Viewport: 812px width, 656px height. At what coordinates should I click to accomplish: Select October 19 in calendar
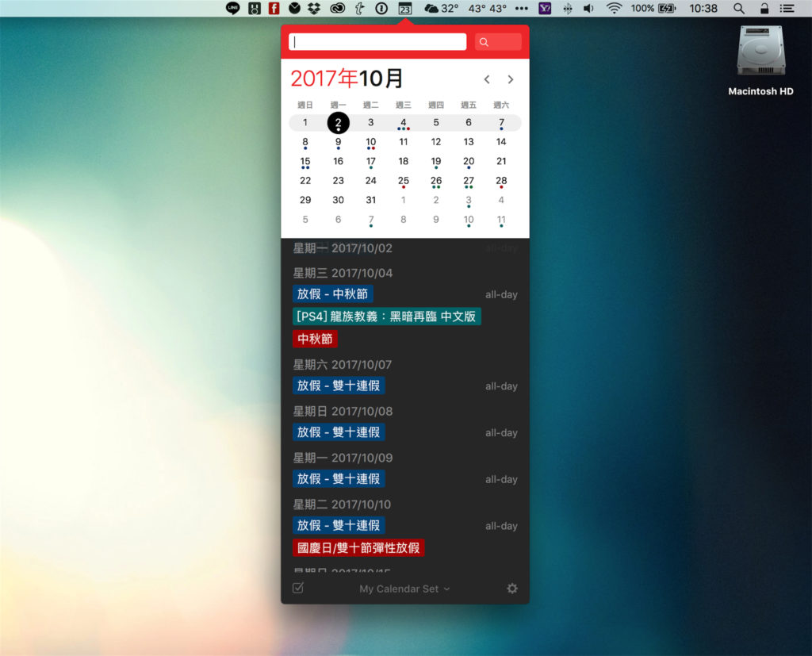(x=436, y=162)
